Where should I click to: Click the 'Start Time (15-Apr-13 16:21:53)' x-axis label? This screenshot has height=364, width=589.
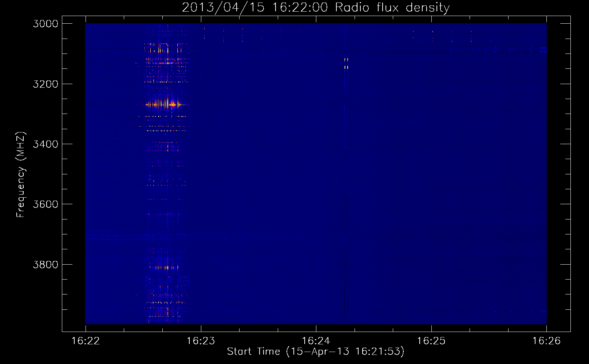316,351
